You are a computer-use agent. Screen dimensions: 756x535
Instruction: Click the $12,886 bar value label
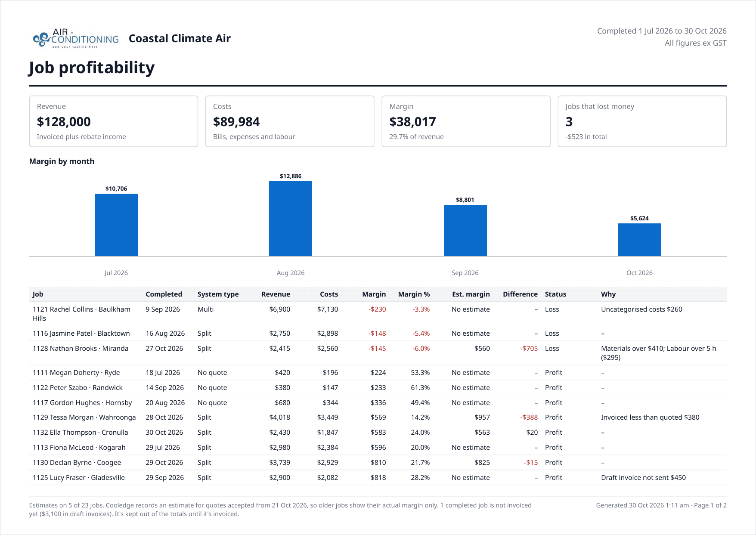[291, 176]
